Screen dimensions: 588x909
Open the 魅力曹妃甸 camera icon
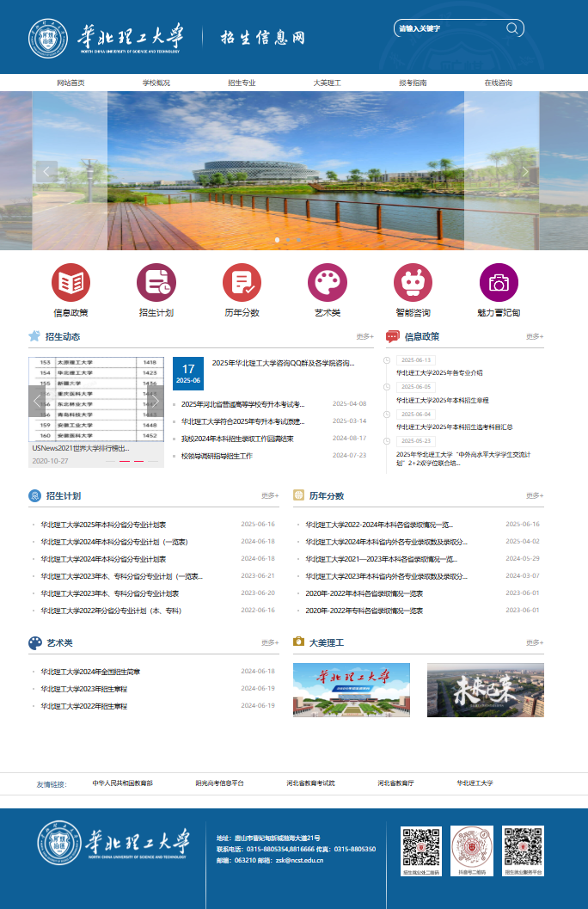499,282
